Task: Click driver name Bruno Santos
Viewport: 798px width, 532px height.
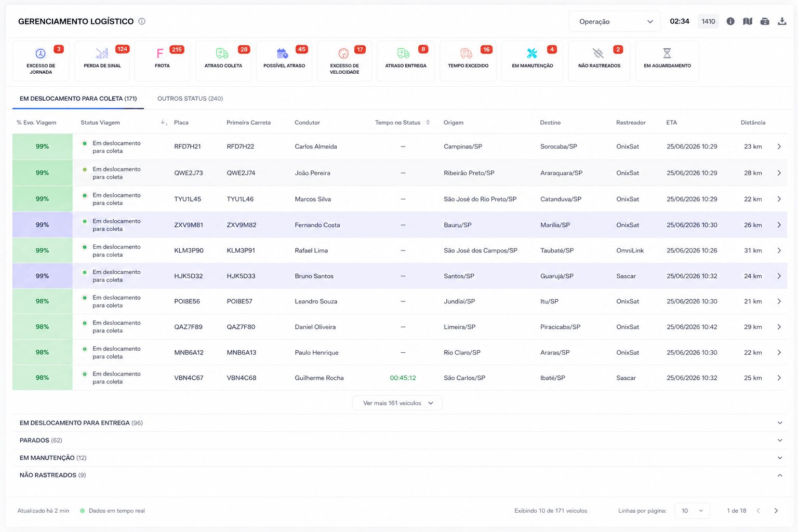Action: click(x=314, y=276)
